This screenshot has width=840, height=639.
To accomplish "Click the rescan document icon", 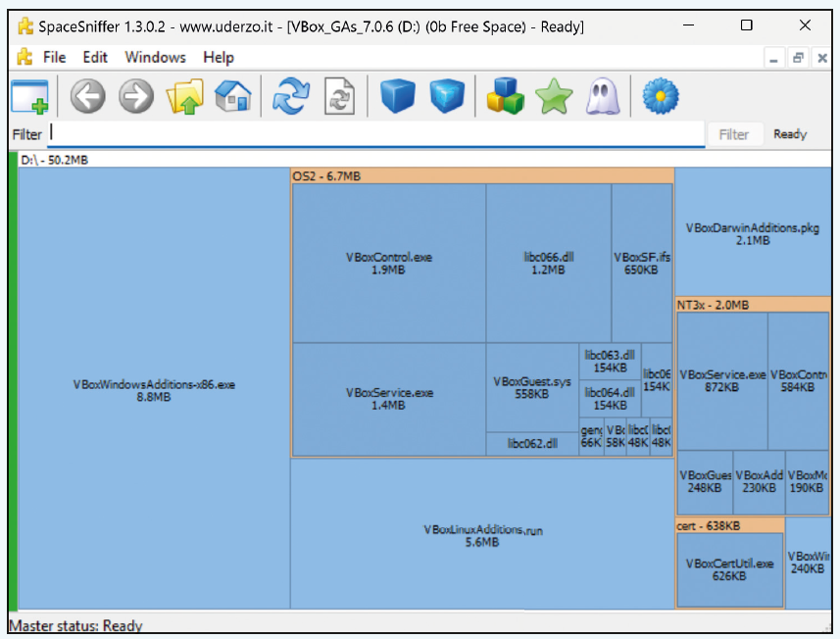I will pos(339,96).
